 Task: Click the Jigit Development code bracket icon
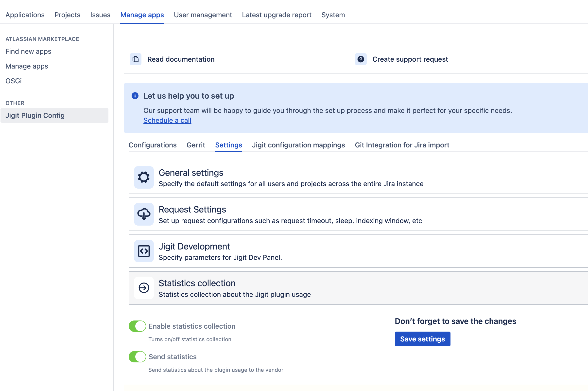pos(144,251)
